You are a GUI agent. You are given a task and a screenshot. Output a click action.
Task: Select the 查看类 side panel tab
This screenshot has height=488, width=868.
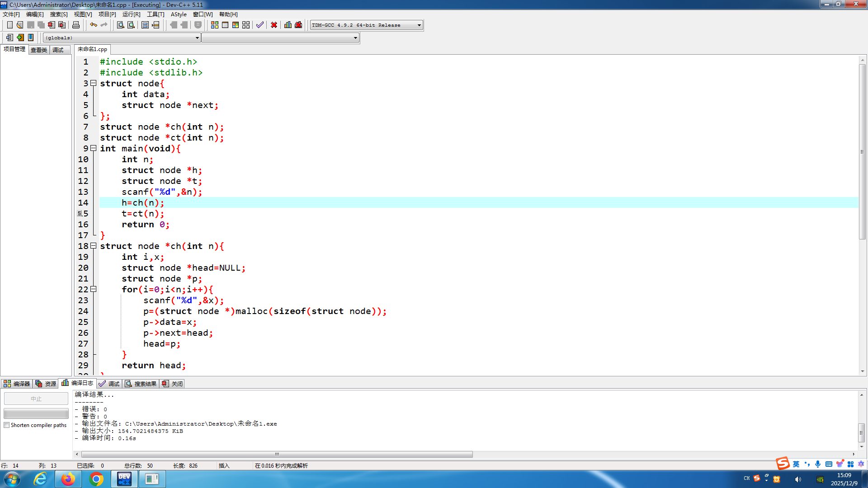pyautogui.click(x=39, y=50)
